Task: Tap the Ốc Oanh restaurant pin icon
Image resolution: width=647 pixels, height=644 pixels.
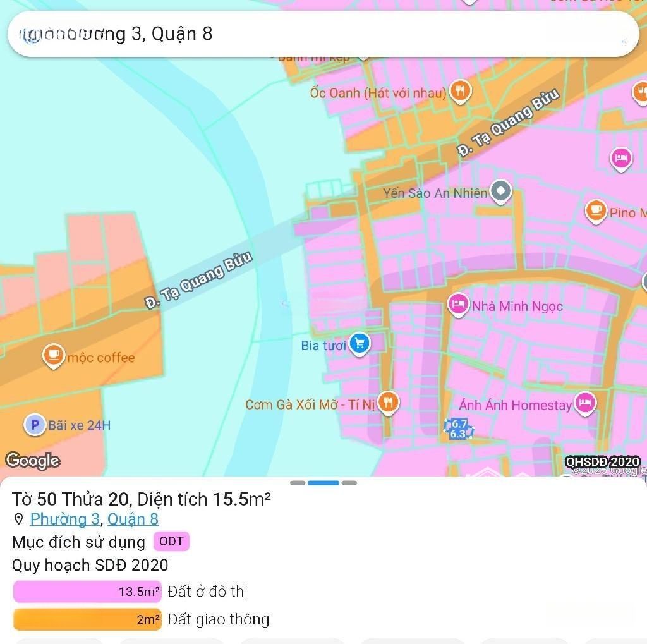Action: [x=460, y=92]
